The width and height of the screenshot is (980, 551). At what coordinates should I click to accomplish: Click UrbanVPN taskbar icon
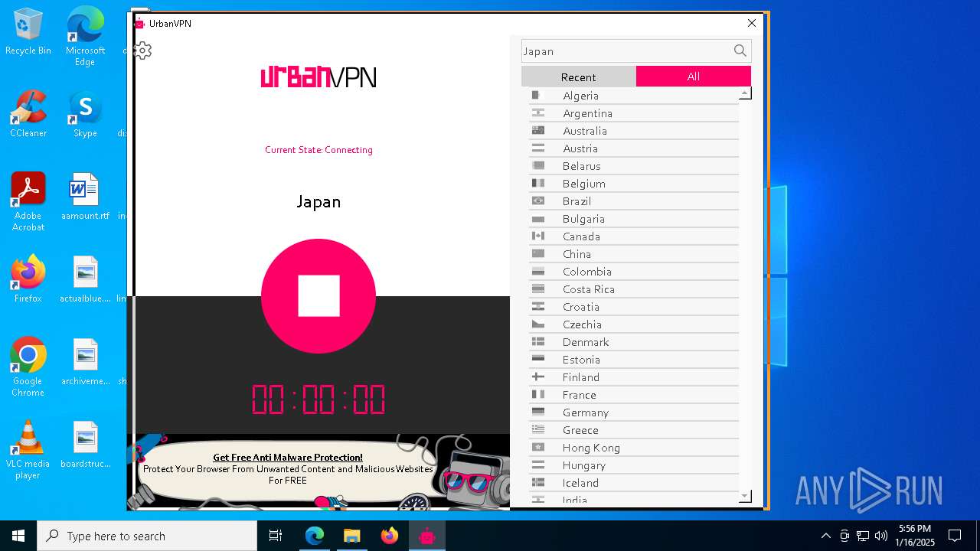[427, 536]
